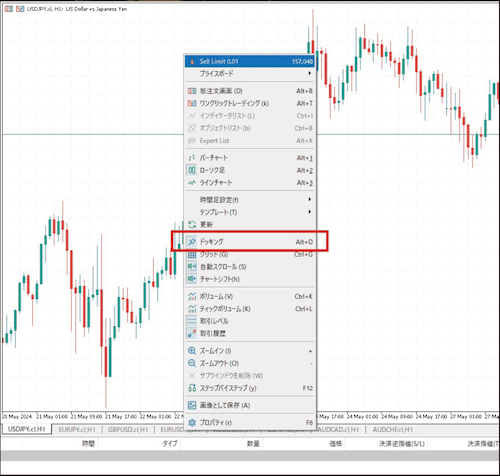The width and height of the screenshot is (500, 476).
Task: Click the ワンクリックトレーディング icon
Action: (192, 103)
